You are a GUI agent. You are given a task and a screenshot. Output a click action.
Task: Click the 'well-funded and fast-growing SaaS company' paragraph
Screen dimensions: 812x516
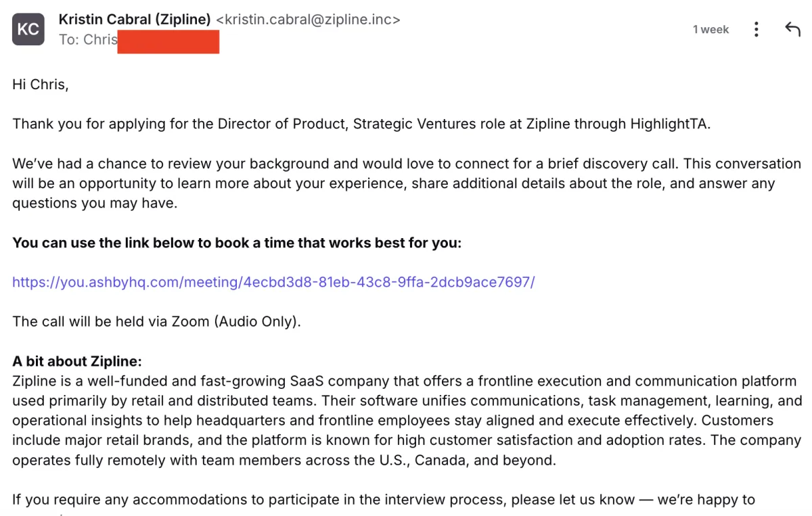407,420
